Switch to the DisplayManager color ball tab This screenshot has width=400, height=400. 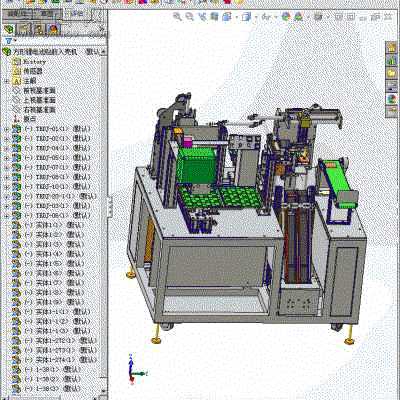coord(53,29)
